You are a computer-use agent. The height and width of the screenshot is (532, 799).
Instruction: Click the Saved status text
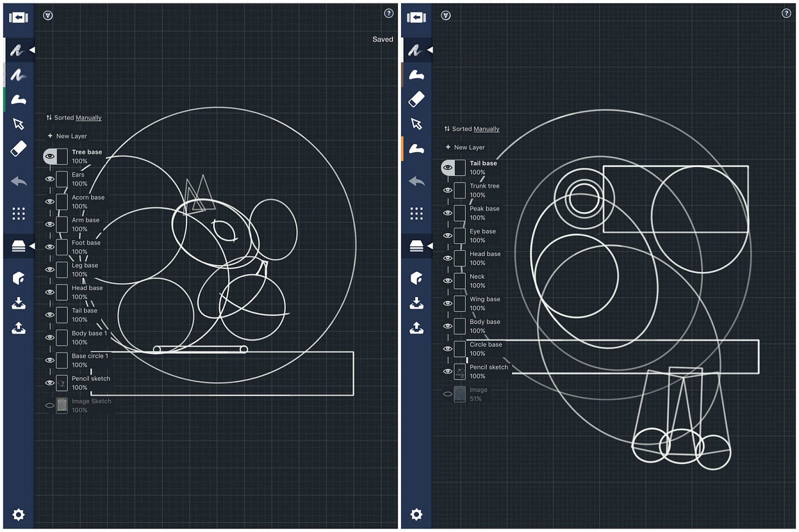click(382, 39)
